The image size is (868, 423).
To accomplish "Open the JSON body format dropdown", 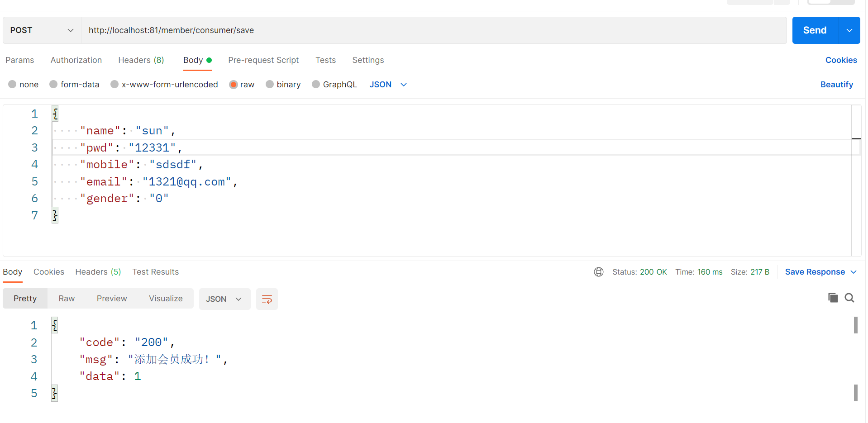I will pyautogui.click(x=388, y=85).
